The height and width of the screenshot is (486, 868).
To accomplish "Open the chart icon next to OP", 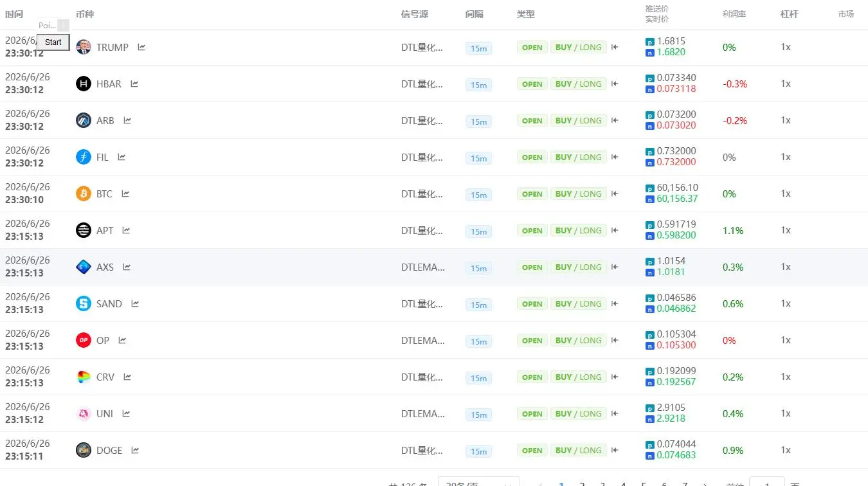I will pos(122,340).
